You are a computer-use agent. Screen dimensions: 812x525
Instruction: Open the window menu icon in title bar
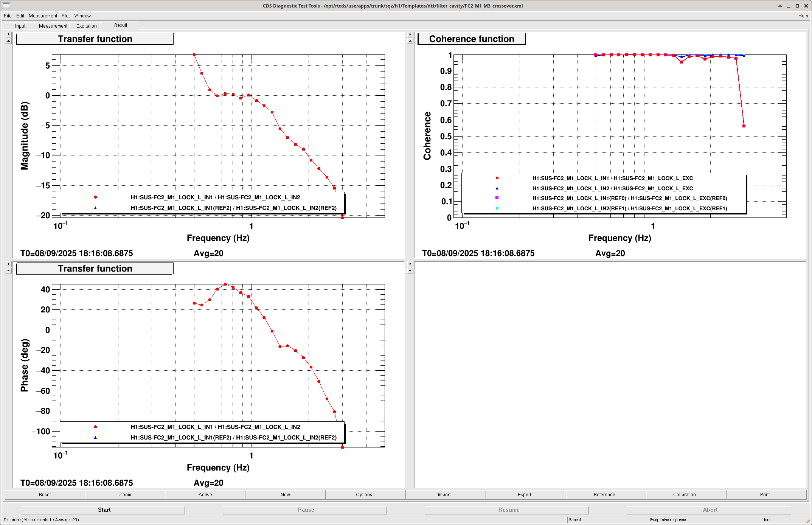6,6
